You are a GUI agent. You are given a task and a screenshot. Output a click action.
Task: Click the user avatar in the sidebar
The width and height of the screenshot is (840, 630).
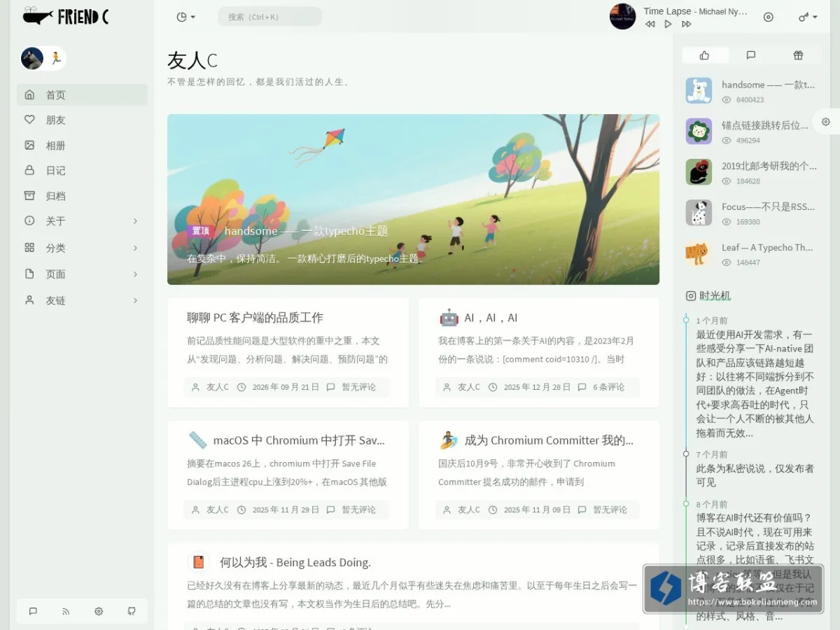32,58
